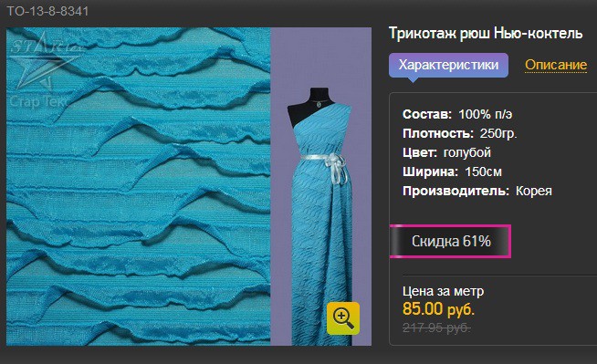
Task: Click the price 85.00 руб.
Action: 438,309
